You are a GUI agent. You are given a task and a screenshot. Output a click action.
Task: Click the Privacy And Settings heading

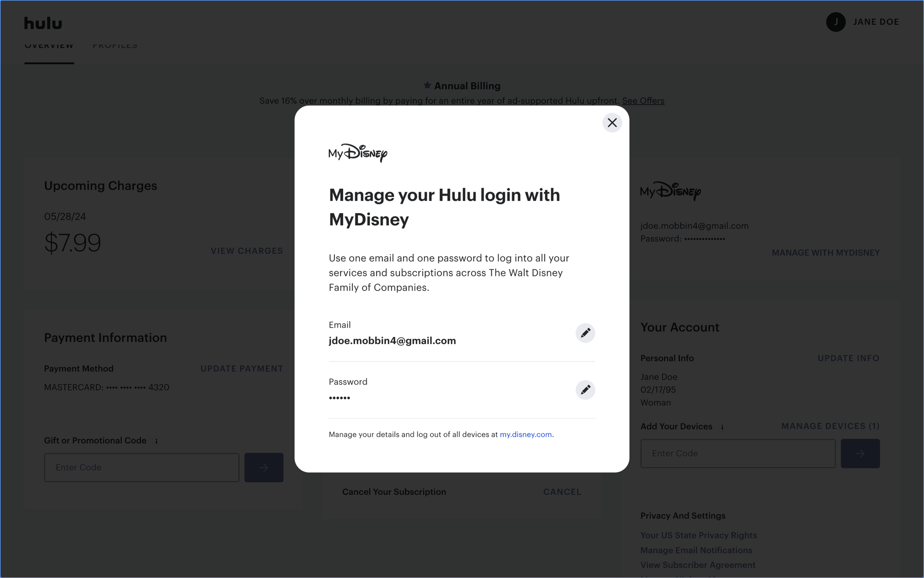point(682,516)
